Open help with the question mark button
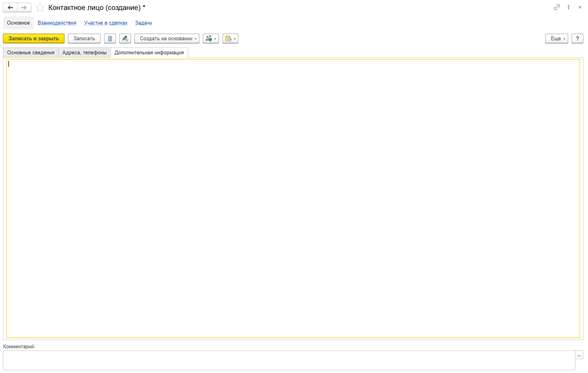 pyautogui.click(x=577, y=38)
